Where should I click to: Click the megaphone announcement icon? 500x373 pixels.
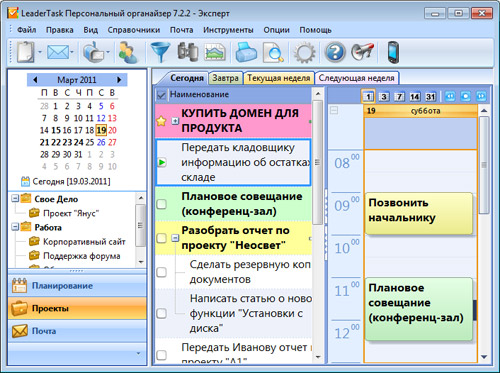pyautogui.click(x=363, y=52)
